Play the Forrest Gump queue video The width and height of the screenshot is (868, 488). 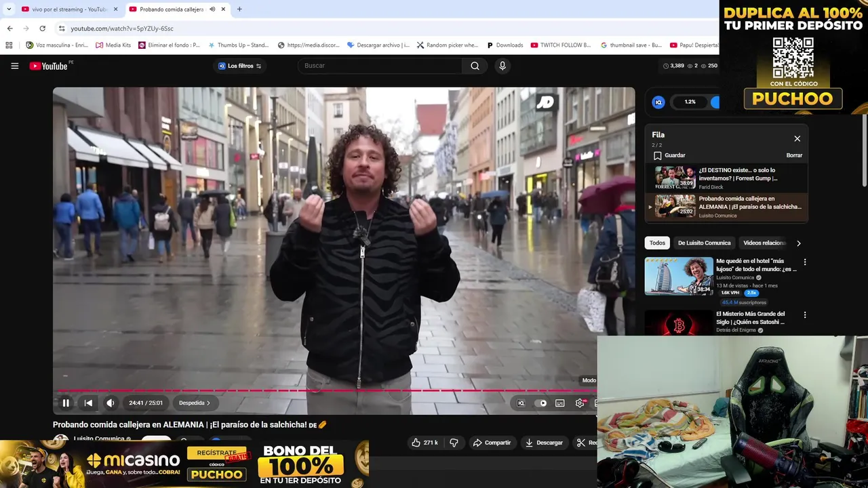tap(728, 178)
